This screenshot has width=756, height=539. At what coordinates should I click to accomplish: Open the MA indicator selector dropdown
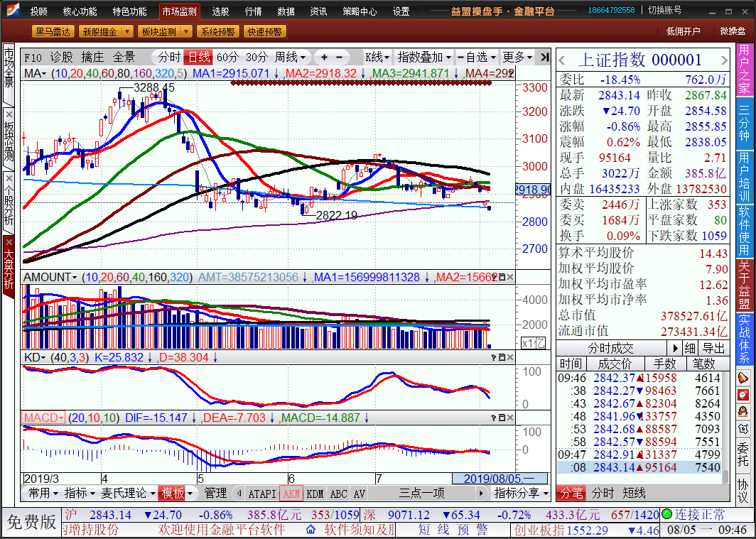click(36, 74)
